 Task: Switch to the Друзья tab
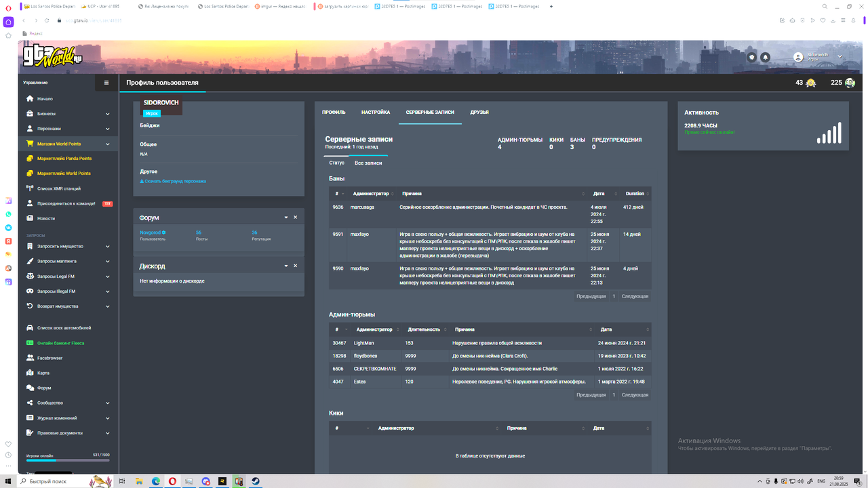(x=479, y=112)
